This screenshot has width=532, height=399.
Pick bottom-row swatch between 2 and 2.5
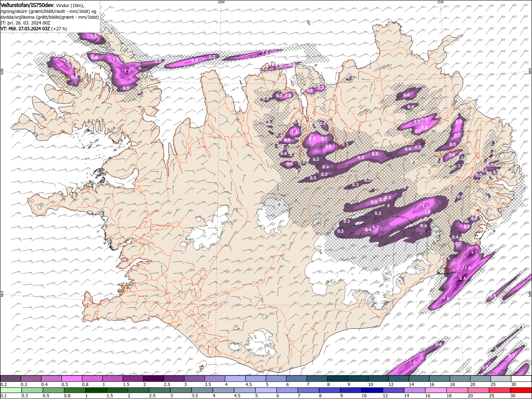[x=138, y=390]
